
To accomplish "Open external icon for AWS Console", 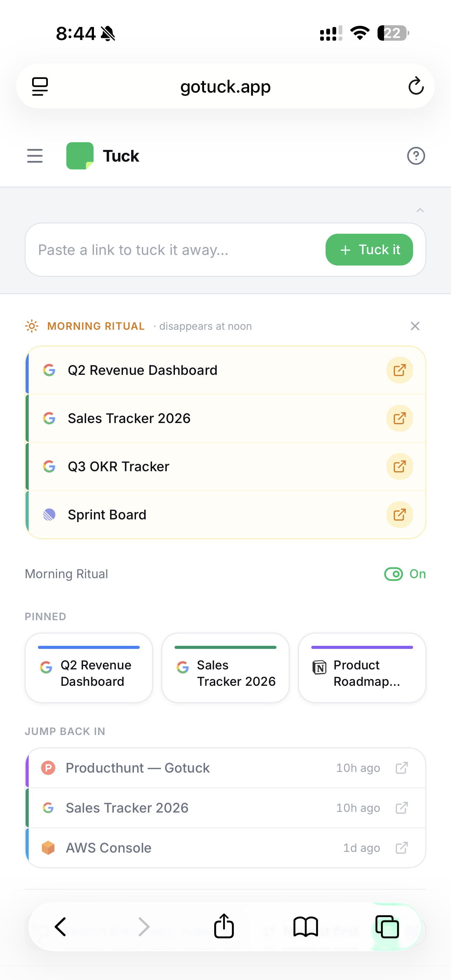I will [x=401, y=848].
